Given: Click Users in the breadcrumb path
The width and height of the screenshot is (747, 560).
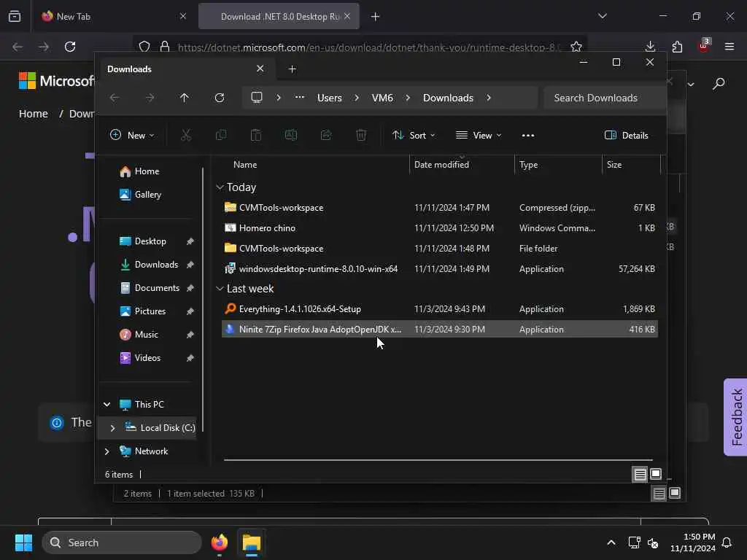Looking at the screenshot, I should click(x=329, y=98).
